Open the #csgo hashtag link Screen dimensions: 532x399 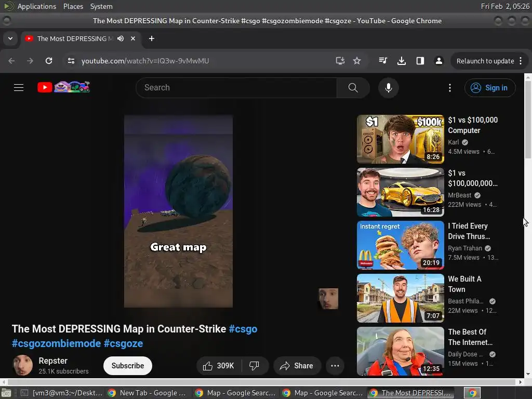(243, 329)
